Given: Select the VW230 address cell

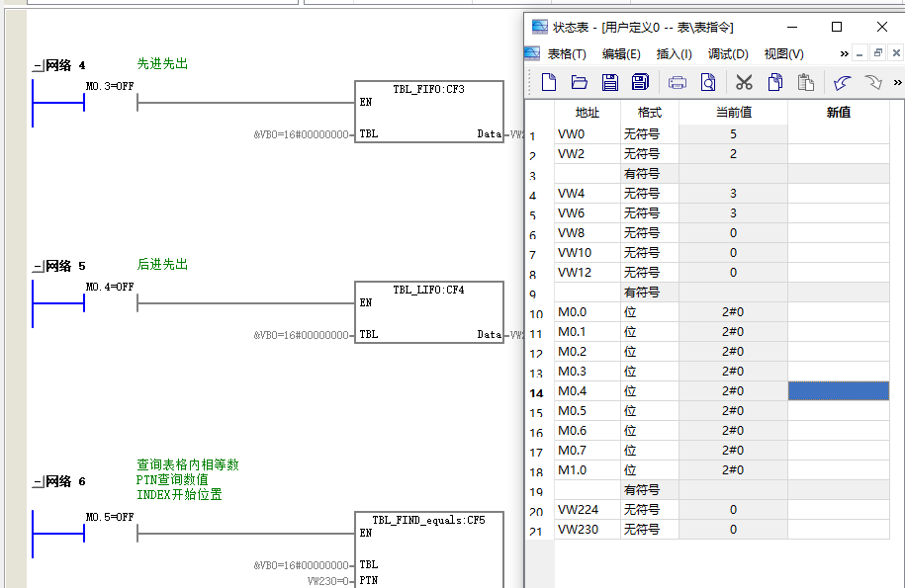Looking at the screenshot, I should pos(588,530).
